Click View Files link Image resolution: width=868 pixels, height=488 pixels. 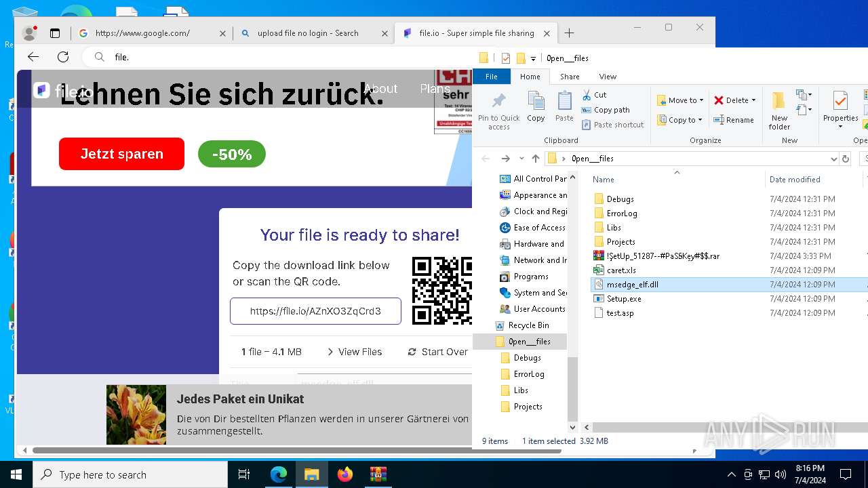(355, 352)
